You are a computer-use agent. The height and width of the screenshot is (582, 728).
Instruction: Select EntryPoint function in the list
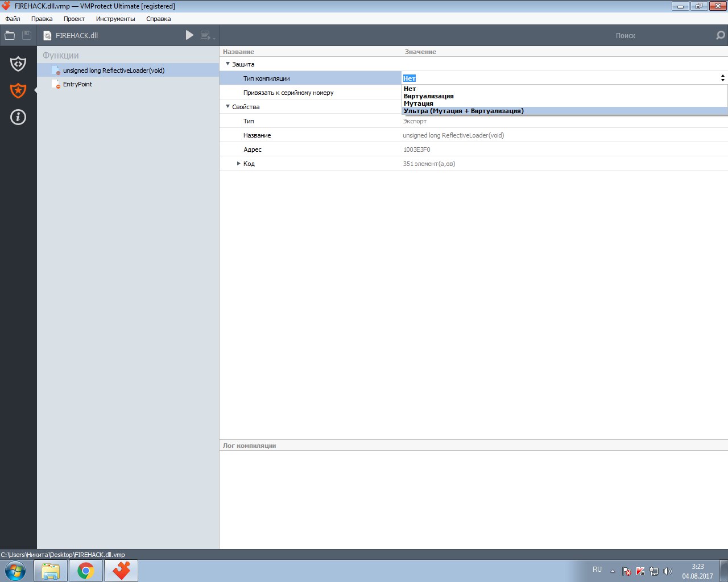click(77, 84)
